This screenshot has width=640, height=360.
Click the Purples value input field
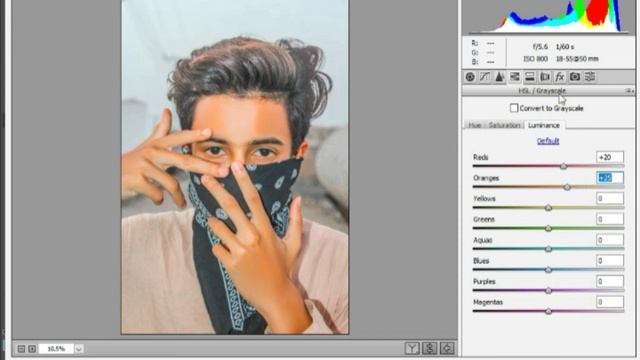pyautogui.click(x=610, y=281)
